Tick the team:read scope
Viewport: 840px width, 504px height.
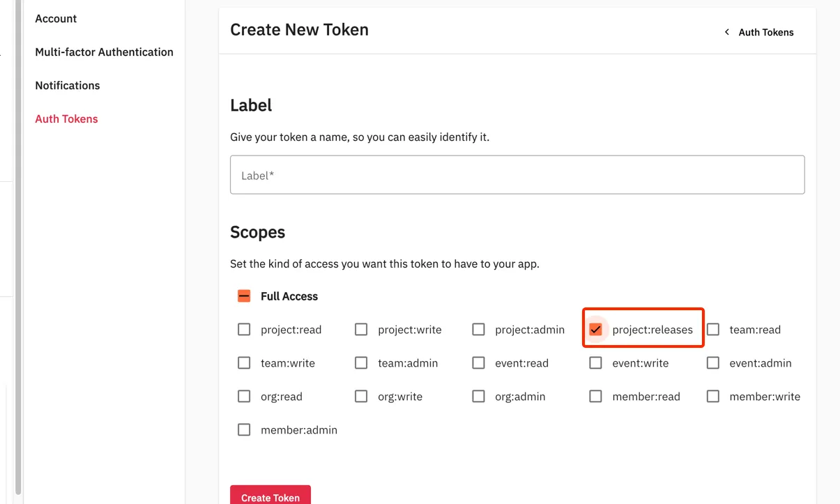(712, 330)
